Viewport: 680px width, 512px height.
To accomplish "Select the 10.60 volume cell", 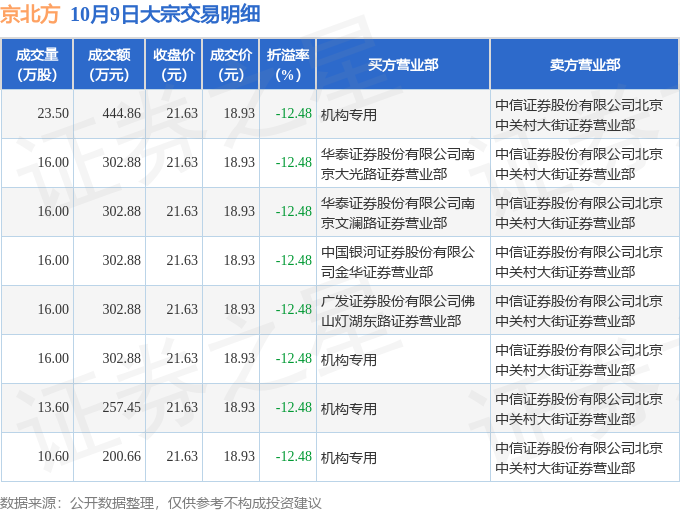I will tap(52, 457).
